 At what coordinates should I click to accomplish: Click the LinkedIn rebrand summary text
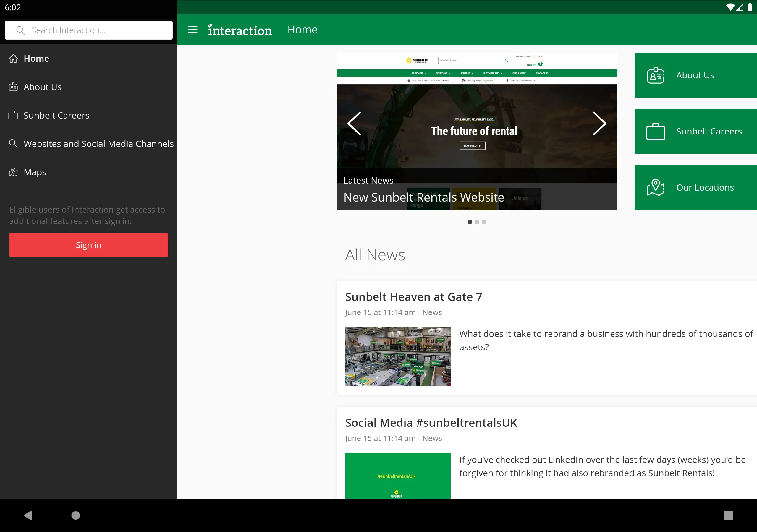tap(602, 466)
